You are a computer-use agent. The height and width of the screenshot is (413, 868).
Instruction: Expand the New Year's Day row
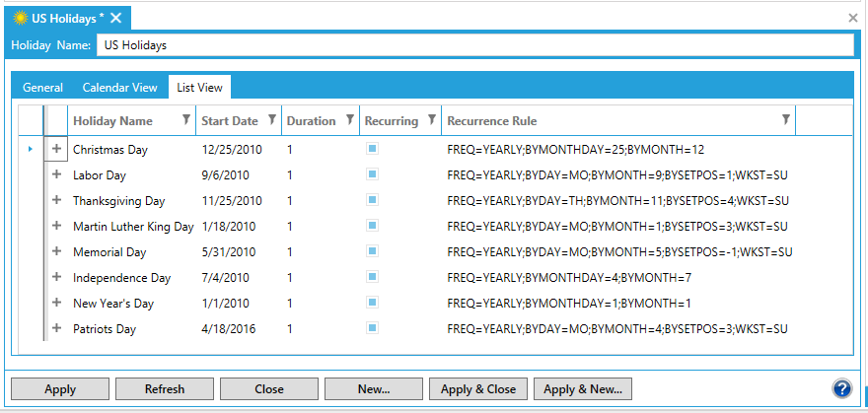click(x=56, y=303)
